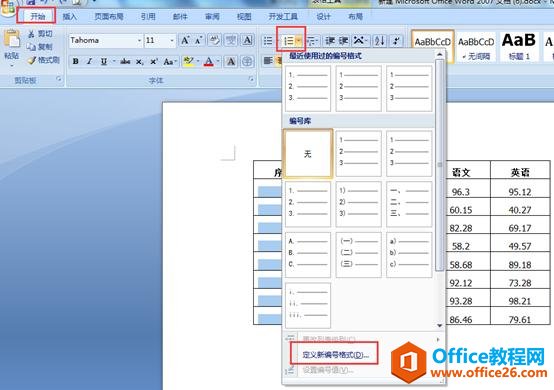Click the Increase Indent icon
Screen dimensions: 554x390
click(x=343, y=41)
